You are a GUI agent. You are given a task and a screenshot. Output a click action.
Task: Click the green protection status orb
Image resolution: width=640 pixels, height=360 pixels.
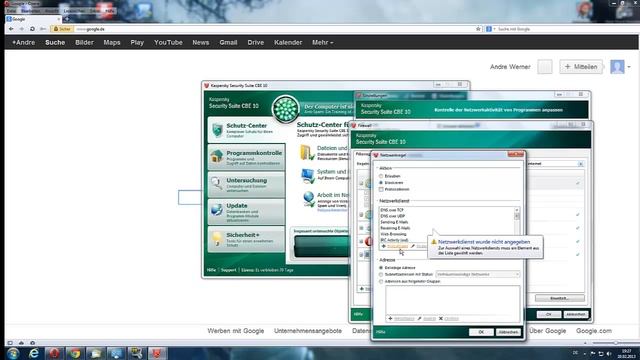point(286,109)
